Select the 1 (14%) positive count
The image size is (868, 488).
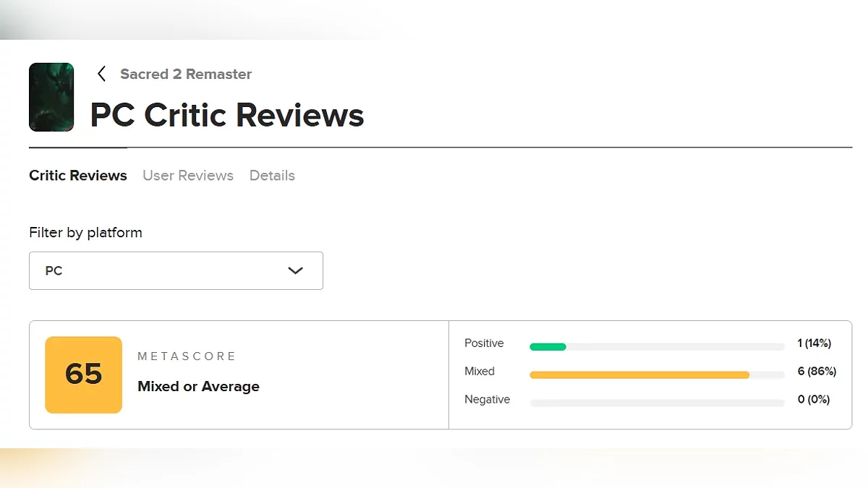click(814, 343)
